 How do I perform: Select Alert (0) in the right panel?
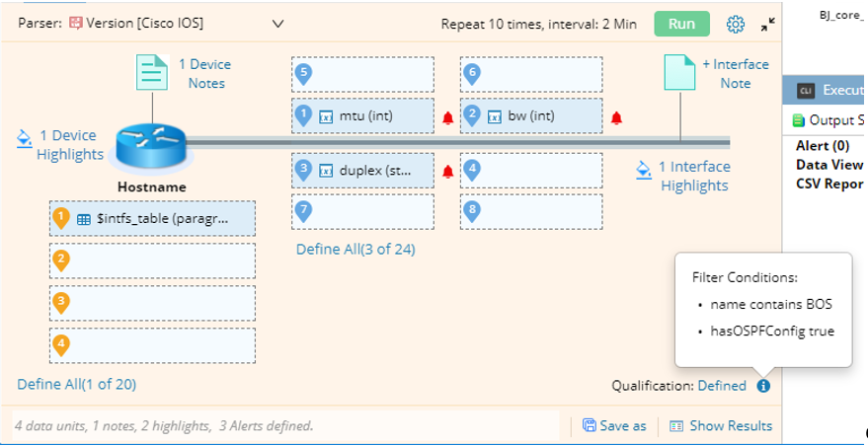click(x=822, y=146)
